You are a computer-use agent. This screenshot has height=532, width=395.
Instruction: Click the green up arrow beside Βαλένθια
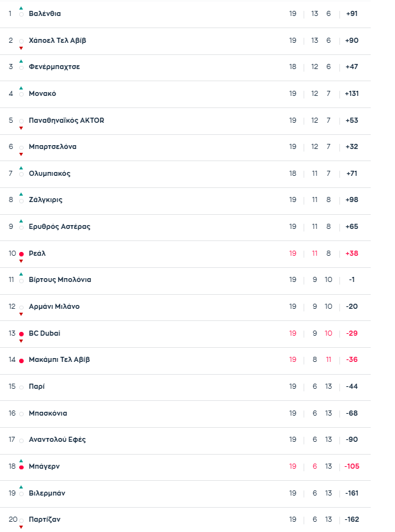(21, 8)
